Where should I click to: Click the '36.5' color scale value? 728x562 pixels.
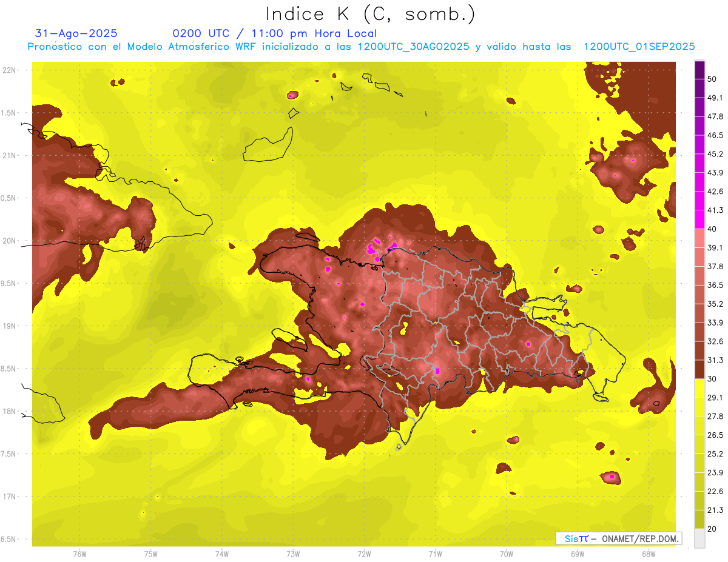pyautogui.click(x=715, y=285)
